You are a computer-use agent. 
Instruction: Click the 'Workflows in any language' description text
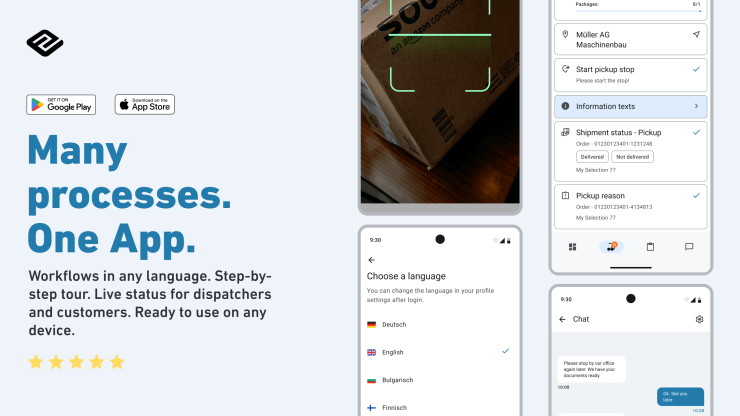click(150, 303)
